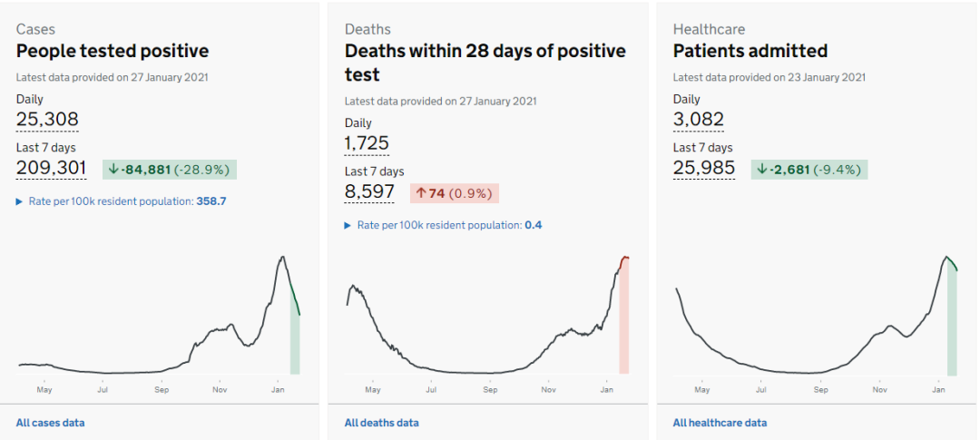
Task: Click the green down arrow for cases change
Action: pos(113,169)
